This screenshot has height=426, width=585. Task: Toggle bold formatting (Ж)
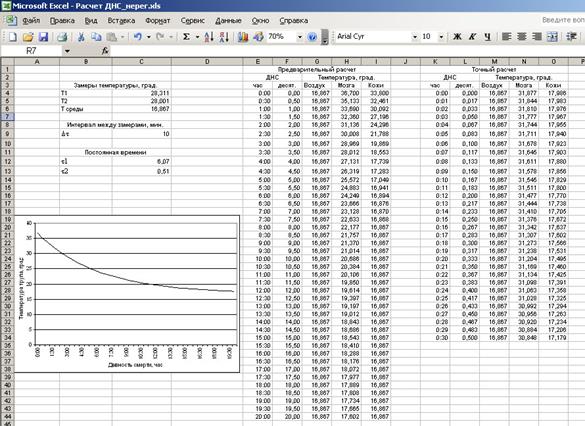coord(457,37)
